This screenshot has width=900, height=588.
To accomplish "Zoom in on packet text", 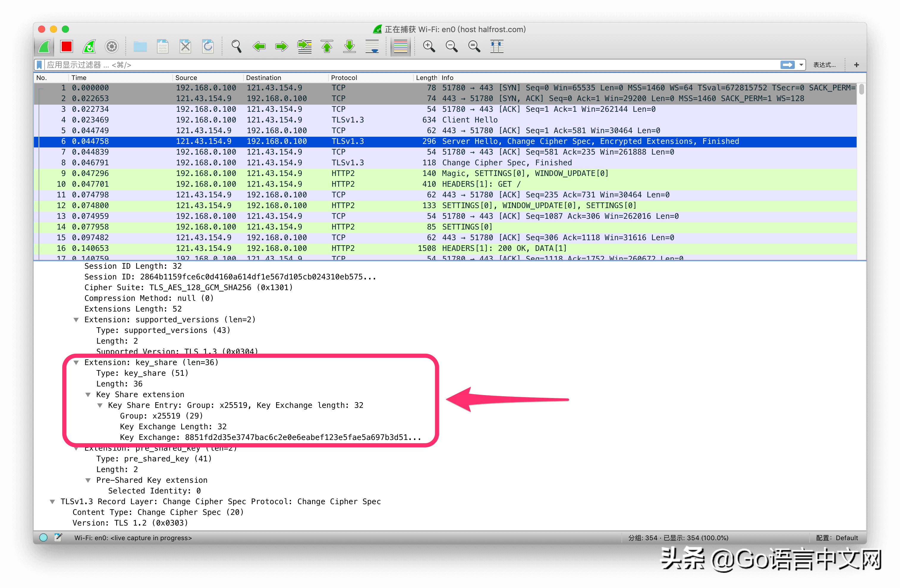I will pos(429,46).
